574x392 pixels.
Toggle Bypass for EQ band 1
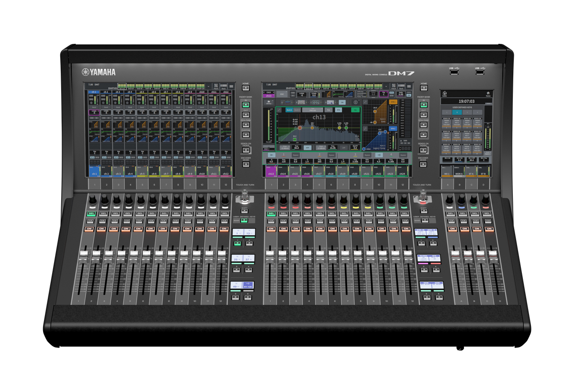[x=296, y=155]
